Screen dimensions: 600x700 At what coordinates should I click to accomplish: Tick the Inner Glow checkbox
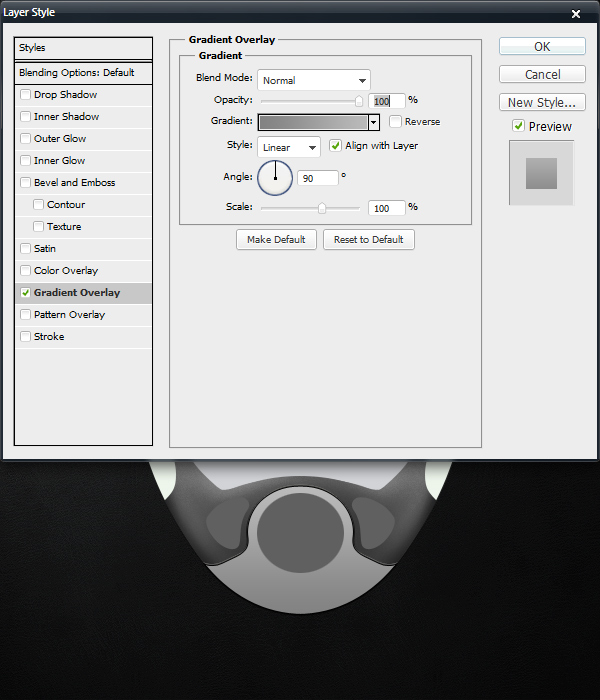click(25, 160)
